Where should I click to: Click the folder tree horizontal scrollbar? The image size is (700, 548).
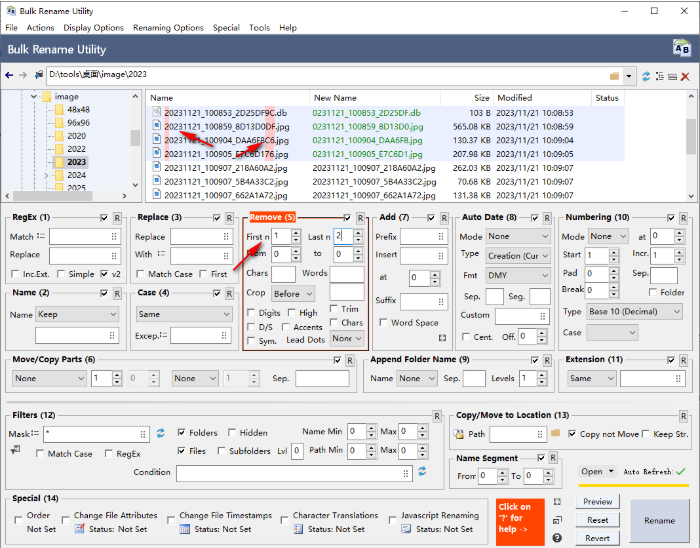tap(66, 196)
